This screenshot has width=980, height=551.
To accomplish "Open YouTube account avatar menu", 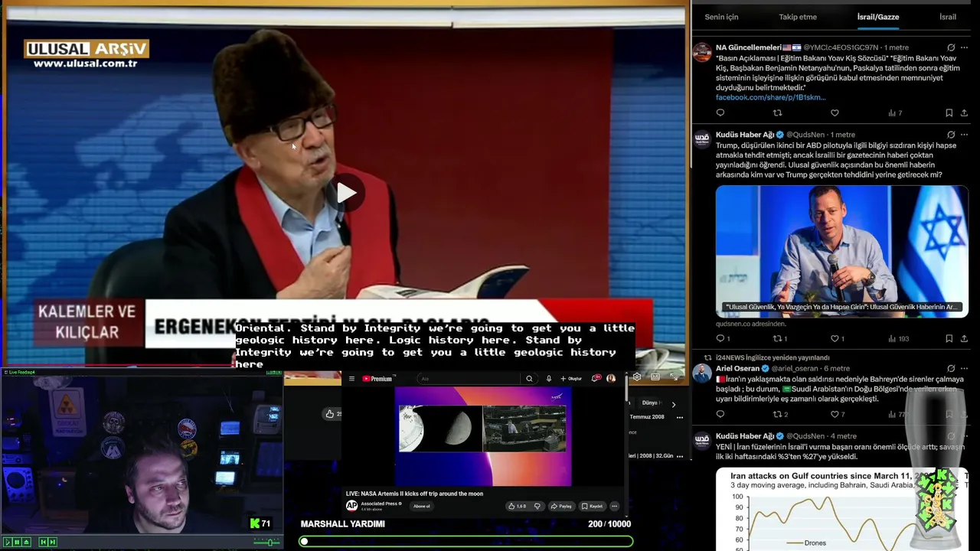I will coord(611,378).
